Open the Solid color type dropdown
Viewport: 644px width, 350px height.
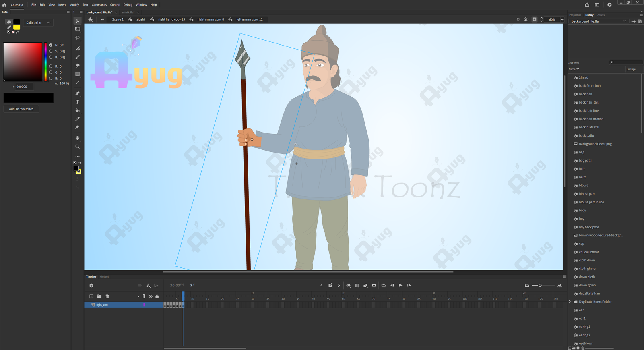pyautogui.click(x=38, y=23)
